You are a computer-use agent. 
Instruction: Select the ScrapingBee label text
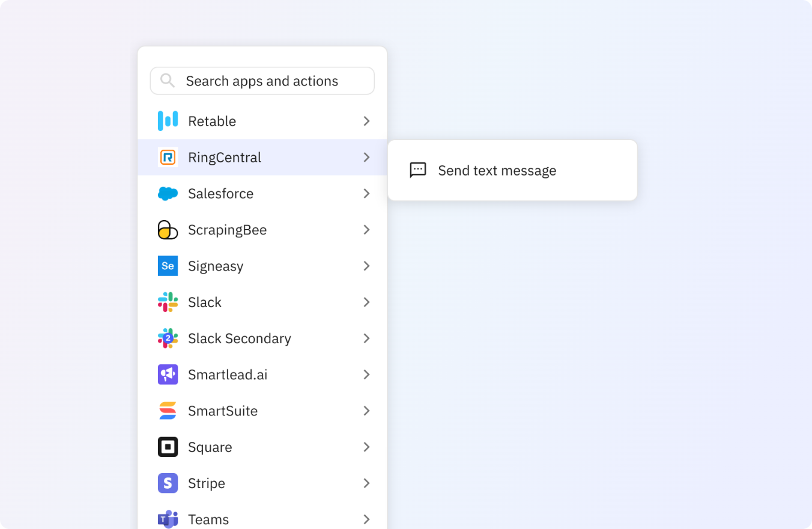click(227, 230)
